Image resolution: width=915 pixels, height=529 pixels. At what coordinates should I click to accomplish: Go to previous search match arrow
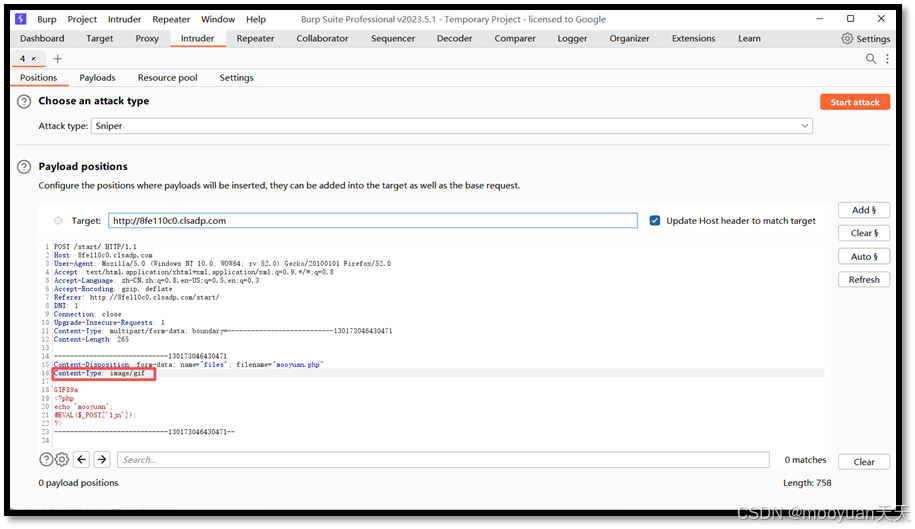(x=82, y=460)
